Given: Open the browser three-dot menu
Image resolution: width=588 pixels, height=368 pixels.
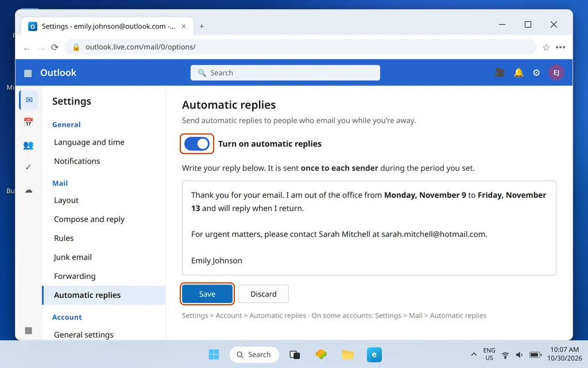Looking at the screenshot, I should [560, 47].
